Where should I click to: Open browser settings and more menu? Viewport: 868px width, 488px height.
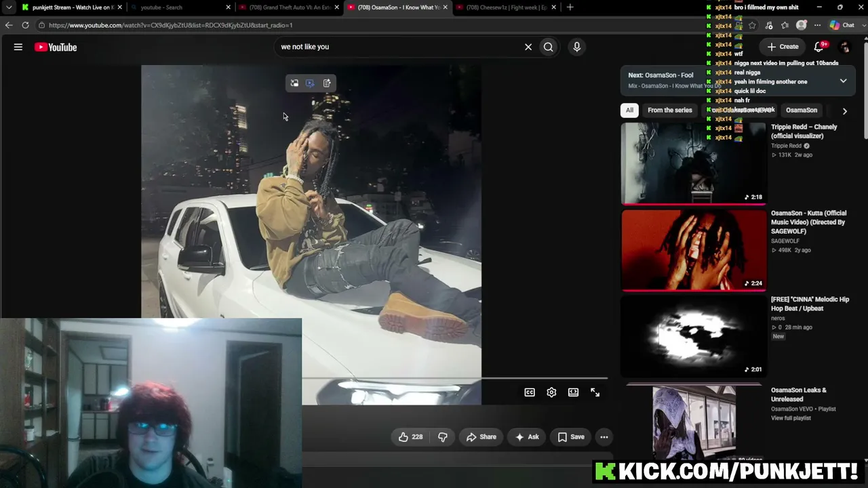coord(816,25)
